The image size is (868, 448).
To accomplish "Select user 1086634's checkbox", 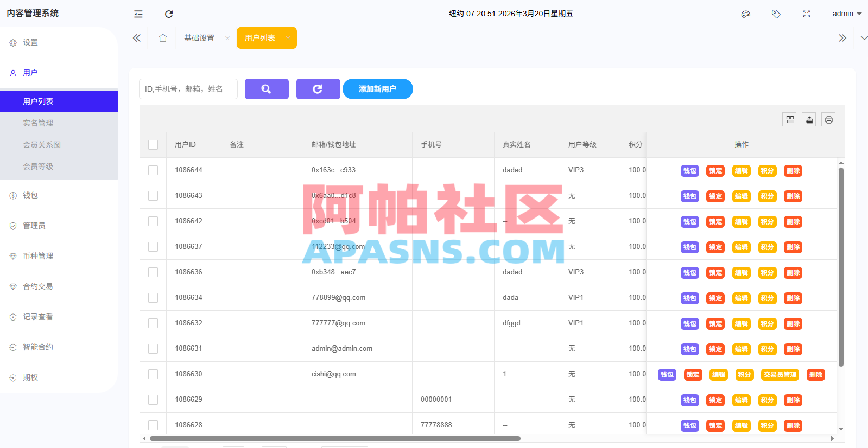I will point(153,298).
